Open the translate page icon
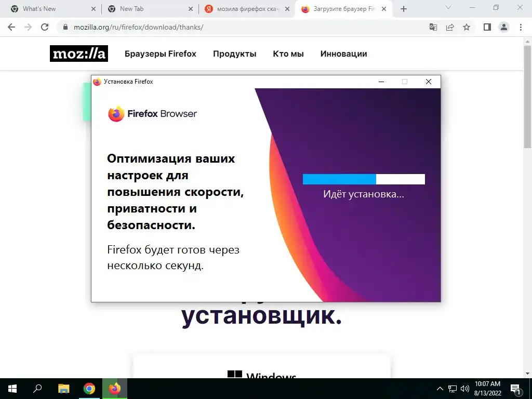The image size is (532, 399). coord(433,27)
